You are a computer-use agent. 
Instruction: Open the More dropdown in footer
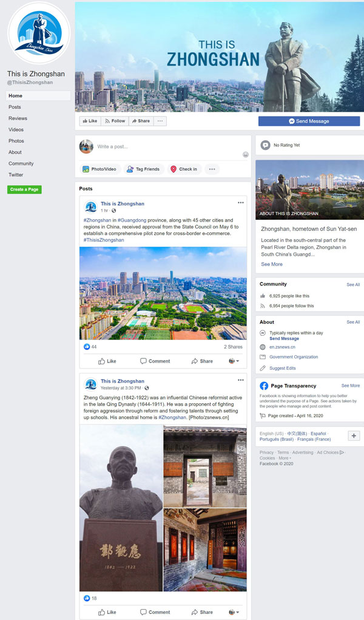[285, 458]
